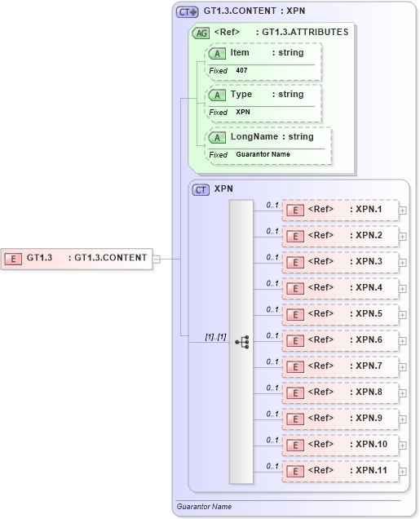Click the CT icon next to XPN
The height and width of the screenshot is (519, 420).
pos(201,190)
